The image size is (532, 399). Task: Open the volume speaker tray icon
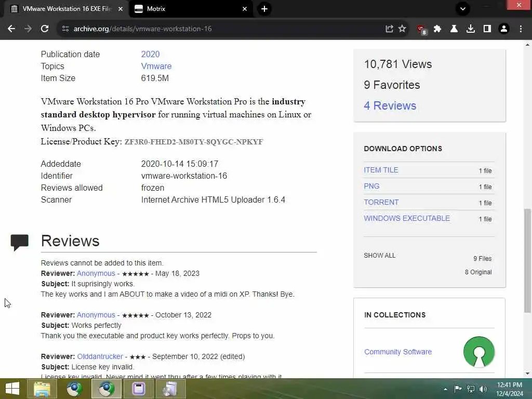pos(483,389)
